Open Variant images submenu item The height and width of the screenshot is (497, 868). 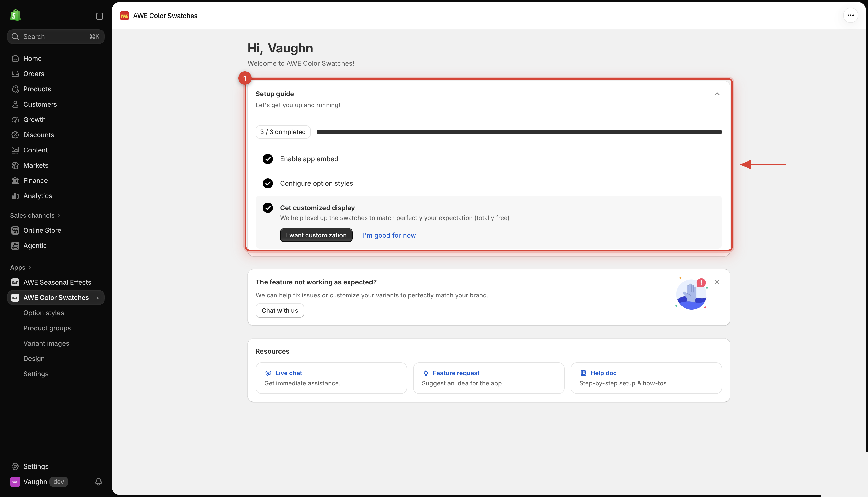46,343
